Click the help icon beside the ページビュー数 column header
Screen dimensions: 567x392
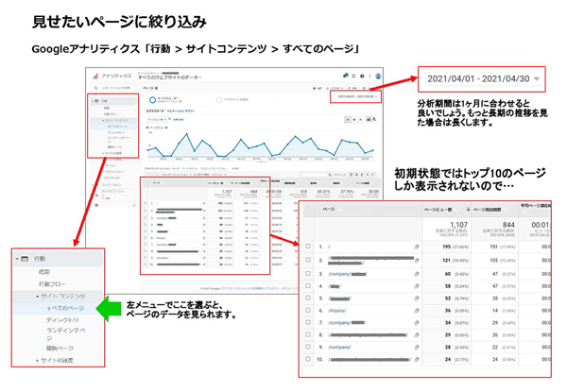click(x=456, y=210)
